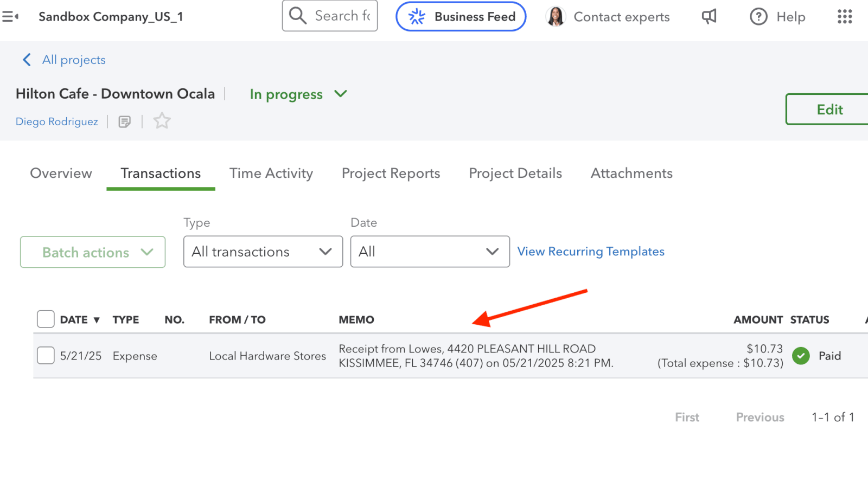The image size is (868, 488).
Task: Click the Hilton Cafe - Downtown Ocala title
Action: point(115,94)
